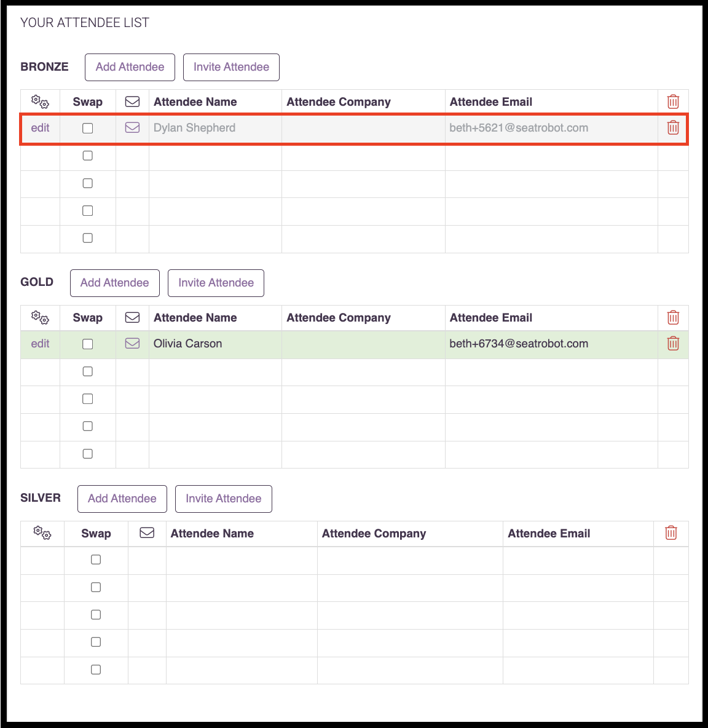
Task: Click the Attendee Company header in the Gold table
Action: pyautogui.click(x=339, y=317)
